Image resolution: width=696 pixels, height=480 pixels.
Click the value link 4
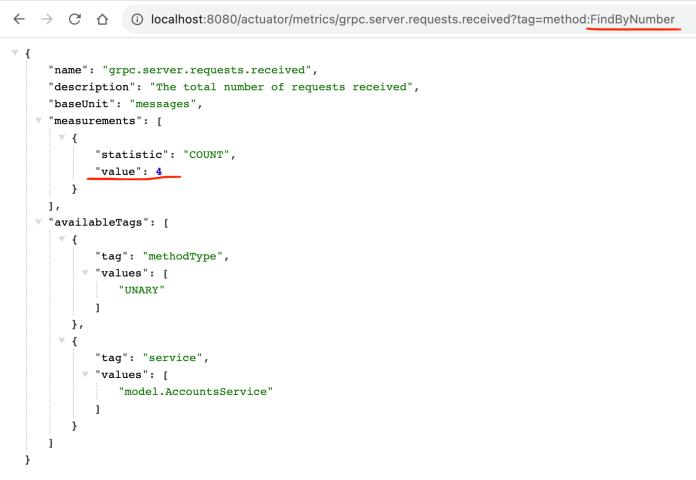point(158,171)
